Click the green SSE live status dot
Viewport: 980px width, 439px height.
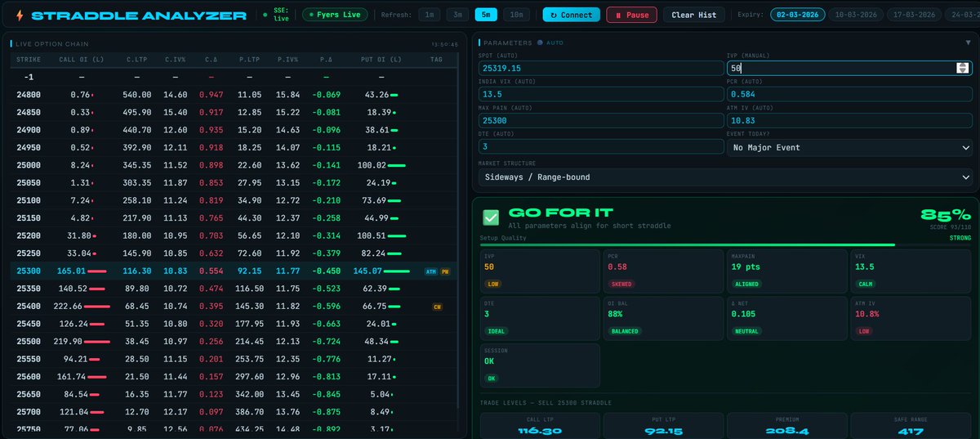pyautogui.click(x=265, y=15)
